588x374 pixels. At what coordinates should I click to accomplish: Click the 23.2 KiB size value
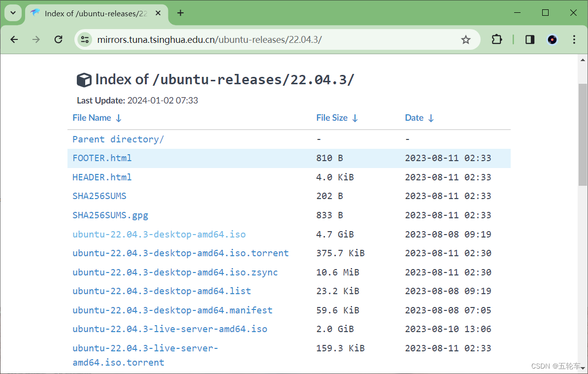[337, 291]
